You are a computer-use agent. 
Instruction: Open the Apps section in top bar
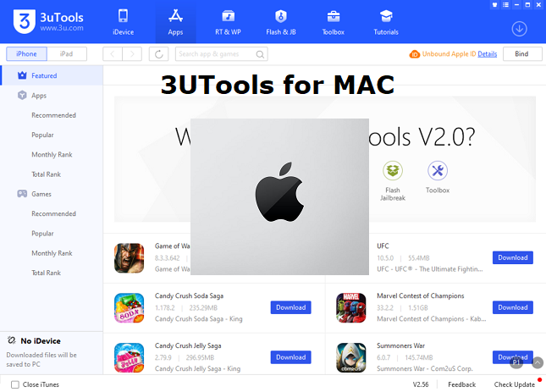tap(175, 22)
